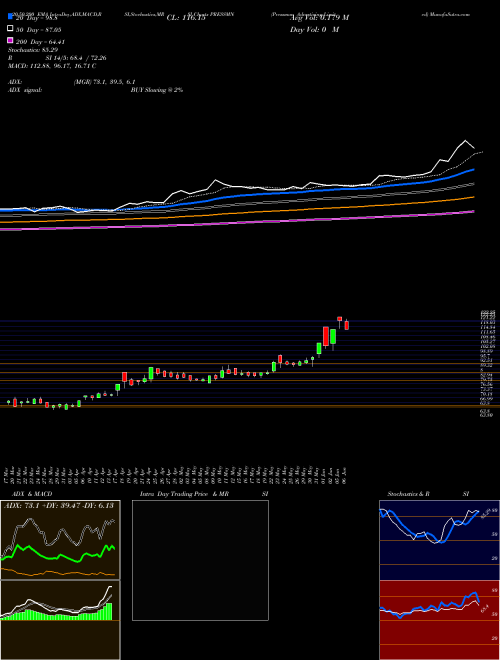Select the '20 Day = 98.8' label

coord(37,18)
